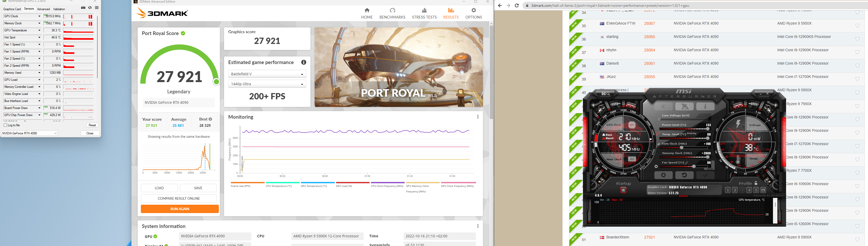Toggle the GPU Load (%) legend item

[x=352, y=185]
